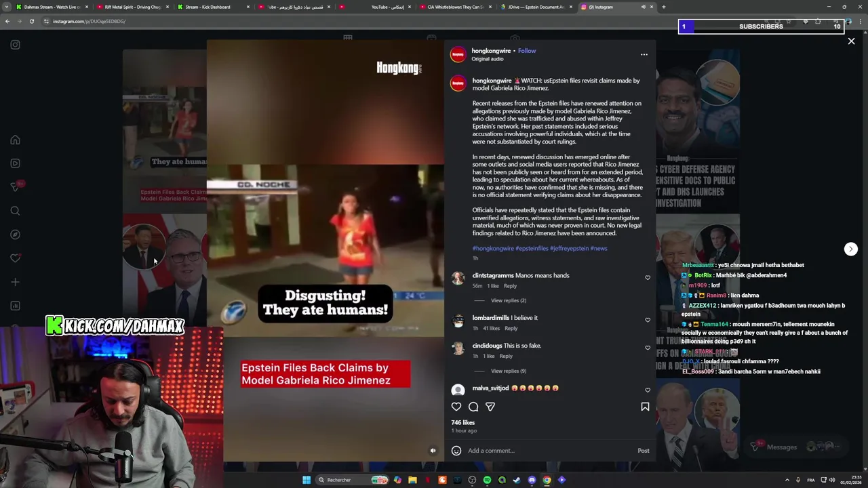Like lombardimills comment with its heart
Image resolution: width=868 pixels, height=488 pixels.
[x=648, y=320]
